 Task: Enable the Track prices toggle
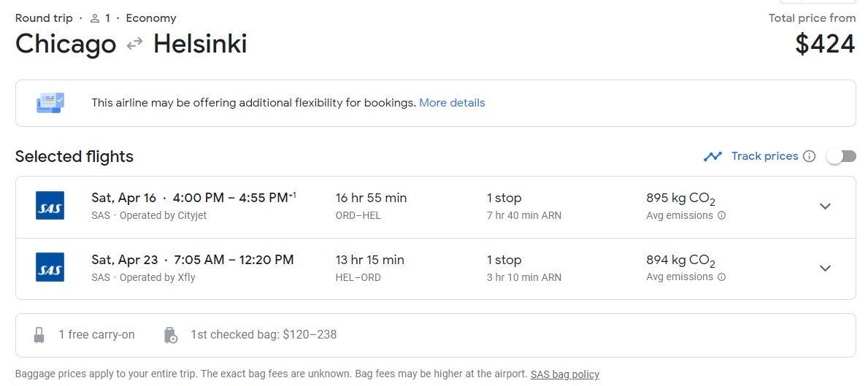[841, 156]
